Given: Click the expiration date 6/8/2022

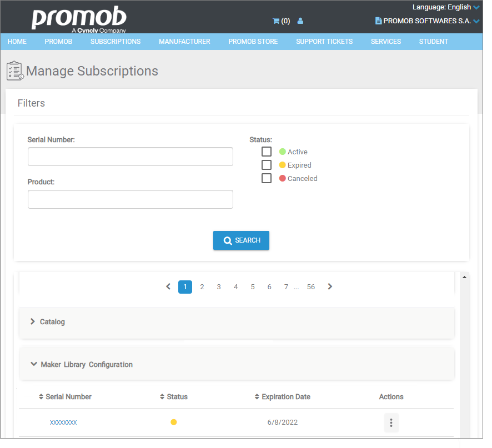Looking at the screenshot, I should 283,422.
